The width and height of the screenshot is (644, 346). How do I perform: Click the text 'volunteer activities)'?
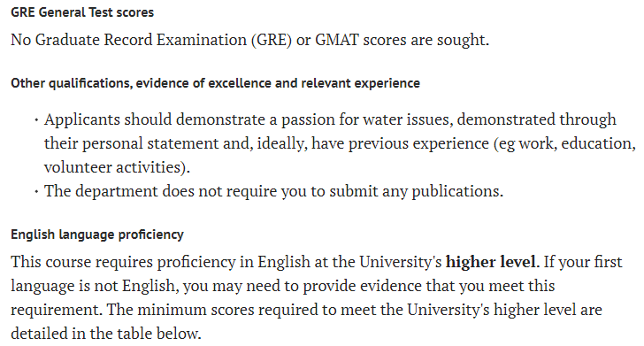pyautogui.click(x=117, y=167)
